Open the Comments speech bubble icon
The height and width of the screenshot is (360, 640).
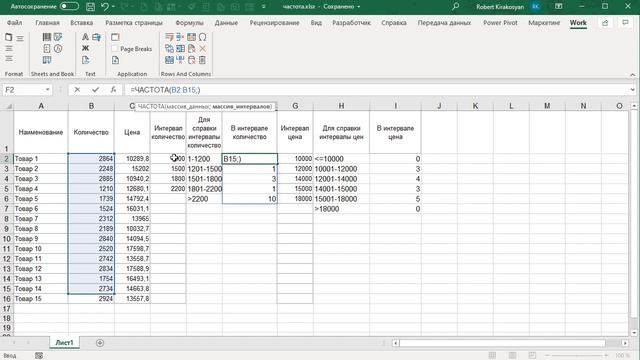[625, 23]
